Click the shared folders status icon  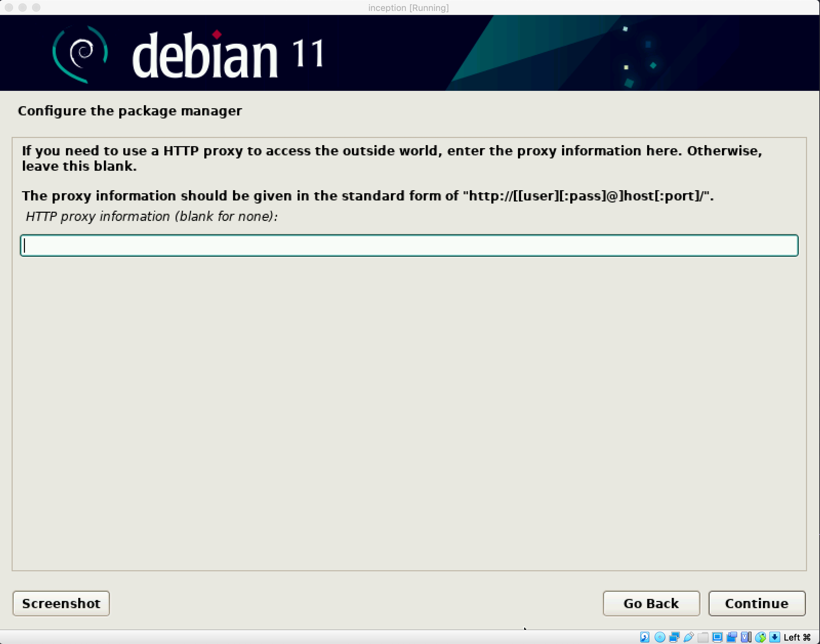pyautogui.click(x=703, y=637)
